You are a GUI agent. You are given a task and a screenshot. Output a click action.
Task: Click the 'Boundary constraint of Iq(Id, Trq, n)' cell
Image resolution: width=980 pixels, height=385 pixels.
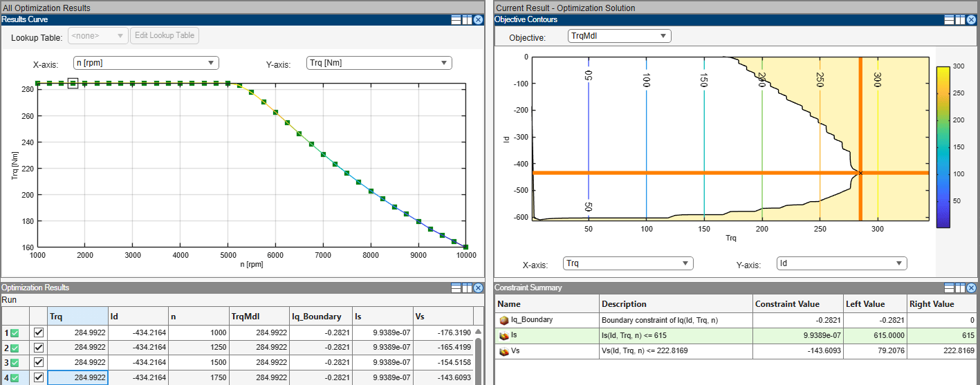[x=676, y=320]
